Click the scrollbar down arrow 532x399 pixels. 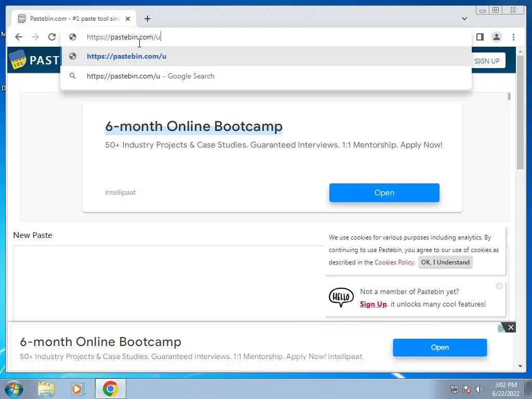click(x=520, y=366)
